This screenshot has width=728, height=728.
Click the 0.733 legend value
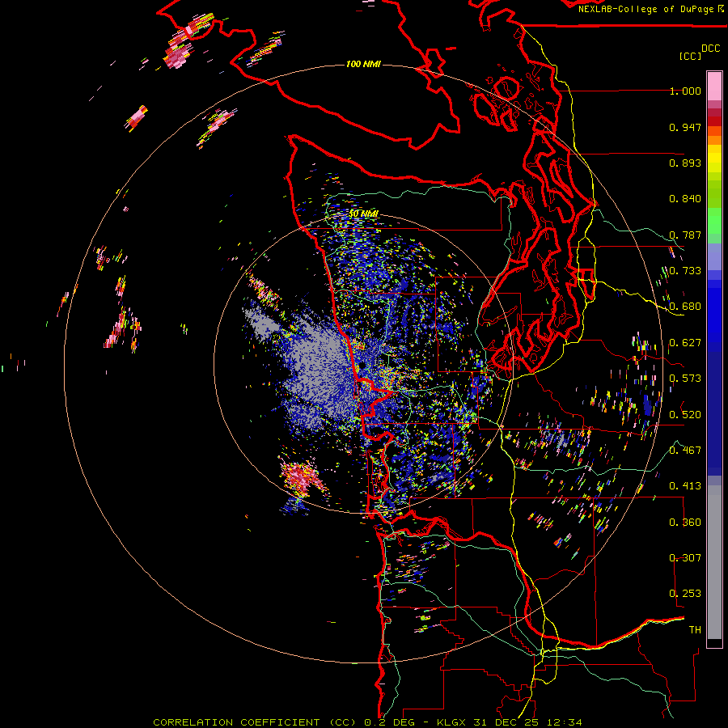coord(685,271)
